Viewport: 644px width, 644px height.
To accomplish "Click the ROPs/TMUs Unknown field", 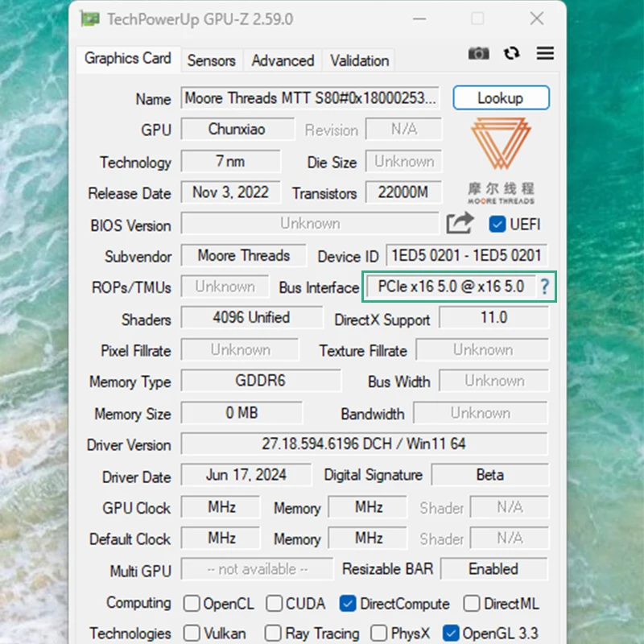I will (x=225, y=287).
